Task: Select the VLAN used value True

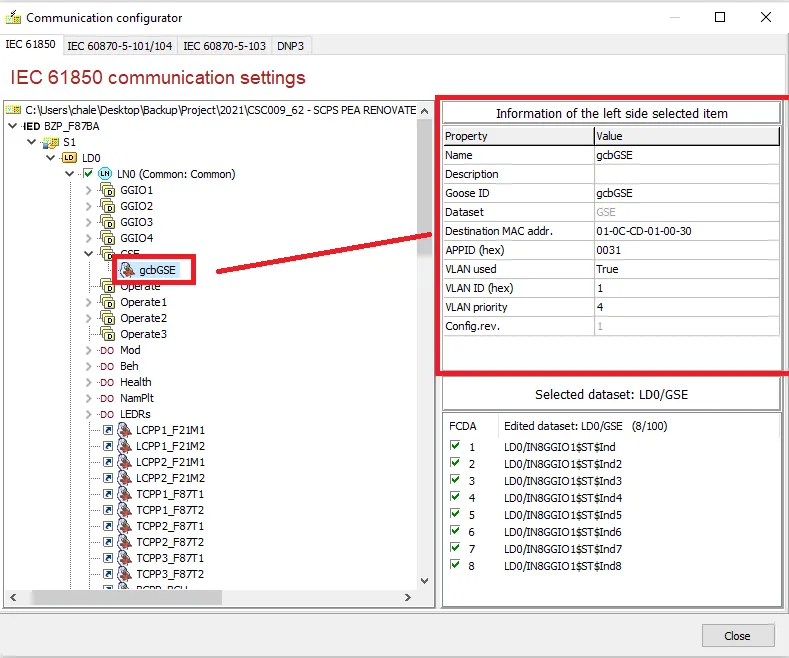Action: (x=687, y=269)
